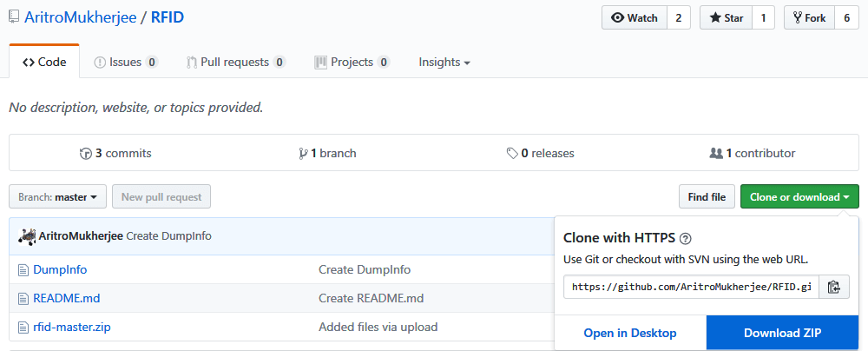This screenshot has width=868, height=351.
Task: Click the tag icon beside 0 releases
Action: point(512,154)
